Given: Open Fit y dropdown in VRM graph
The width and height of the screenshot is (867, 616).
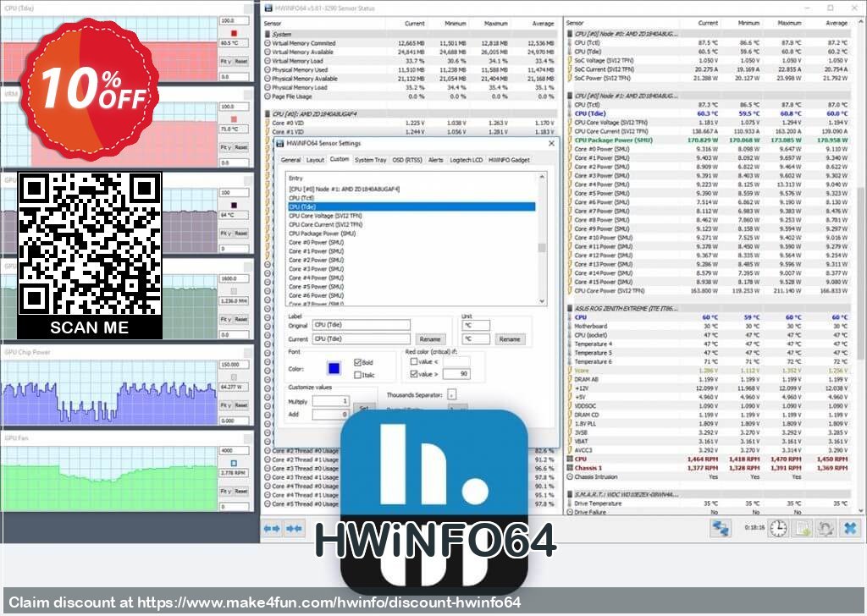Looking at the screenshot, I should [225, 147].
